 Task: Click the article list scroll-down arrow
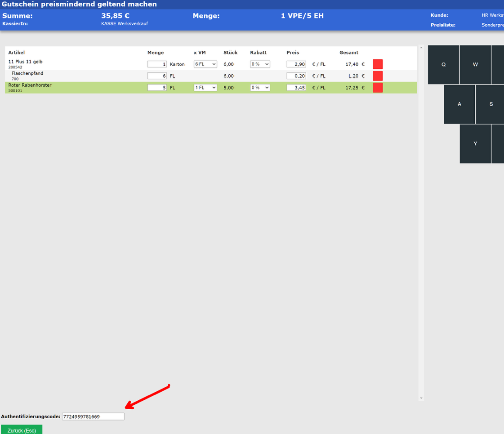tap(421, 398)
